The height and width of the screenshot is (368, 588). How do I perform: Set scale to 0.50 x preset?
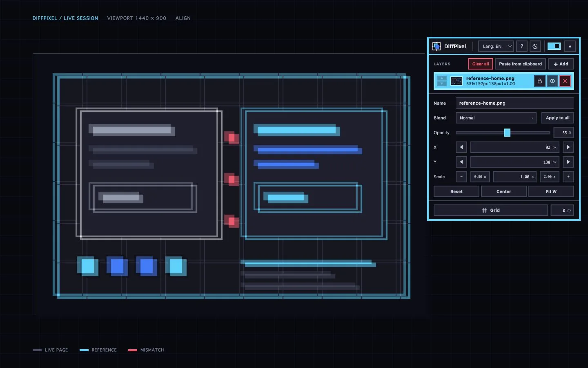point(480,177)
